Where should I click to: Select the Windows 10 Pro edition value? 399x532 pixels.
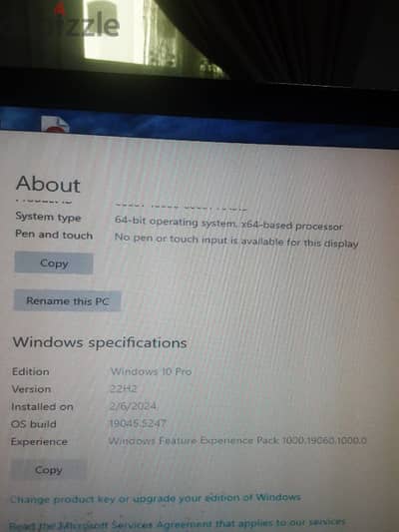pyautogui.click(x=151, y=371)
